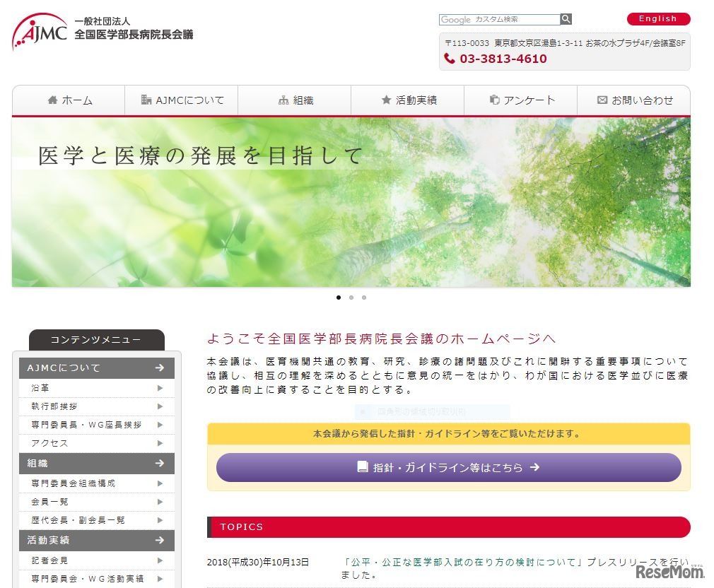
Task: Click the envelope icon beside お問い合わせ
Action: pyautogui.click(x=602, y=100)
